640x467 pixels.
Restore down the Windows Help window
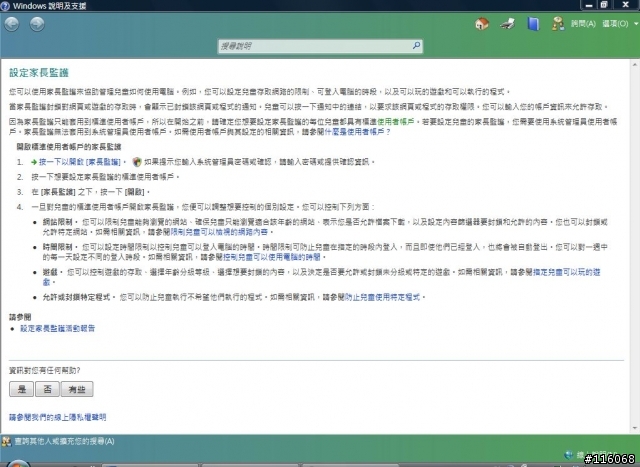pyautogui.click(x=604, y=5)
